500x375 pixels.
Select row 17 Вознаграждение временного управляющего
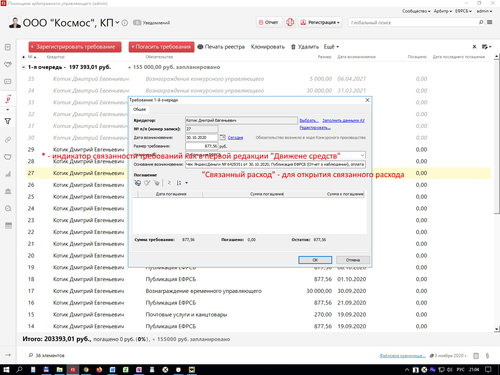(x=258, y=291)
